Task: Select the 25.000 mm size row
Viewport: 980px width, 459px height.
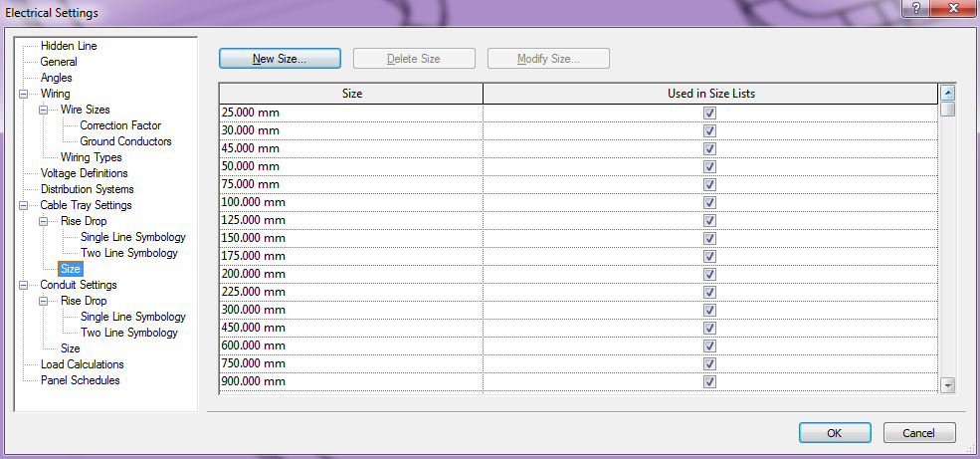Action: (579, 114)
